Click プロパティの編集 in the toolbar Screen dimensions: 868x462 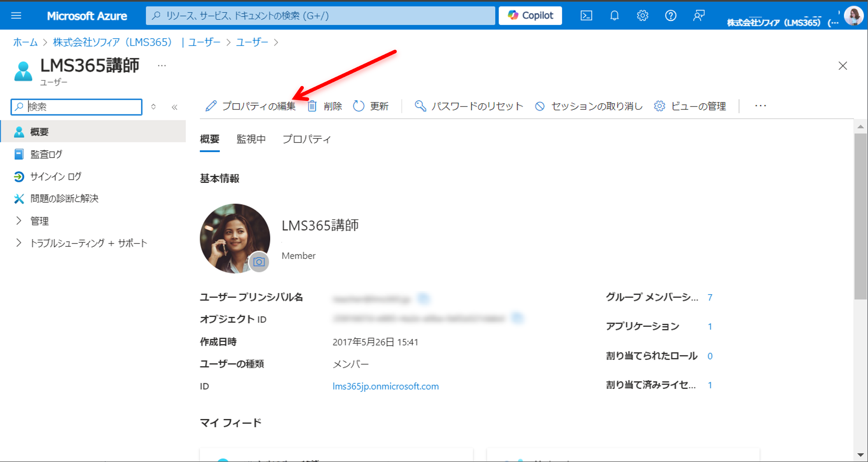coord(250,106)
